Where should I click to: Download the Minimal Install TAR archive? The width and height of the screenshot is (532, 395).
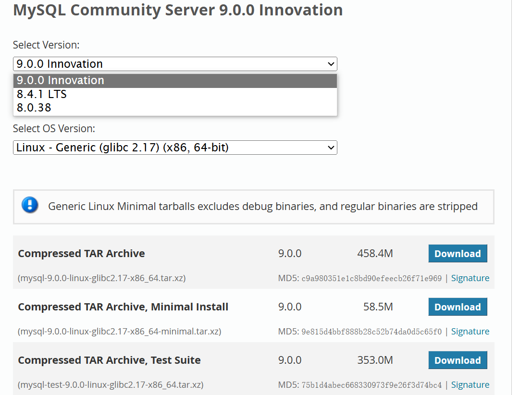click(x=458, y=307)
